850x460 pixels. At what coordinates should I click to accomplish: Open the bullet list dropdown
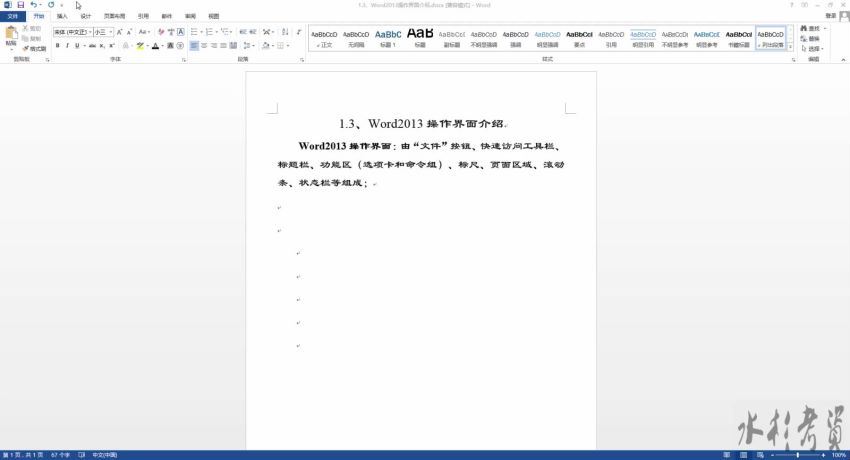click(202, 33)
